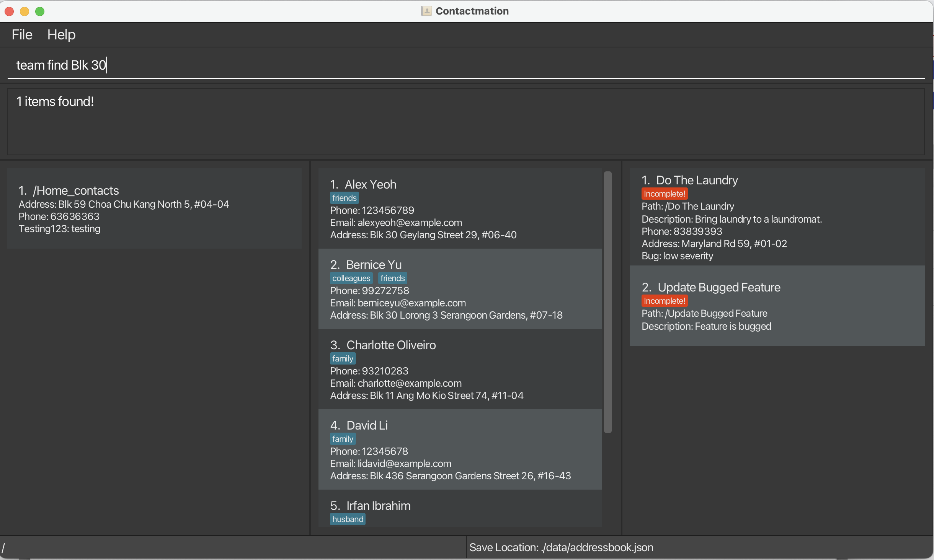Click the colleagues tag on Bernice Yu
934x560 pixels.
tap(351, 278)
